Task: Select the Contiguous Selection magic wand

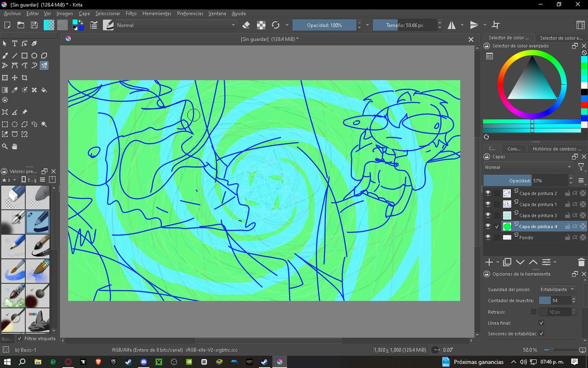Action: [44, 124]
